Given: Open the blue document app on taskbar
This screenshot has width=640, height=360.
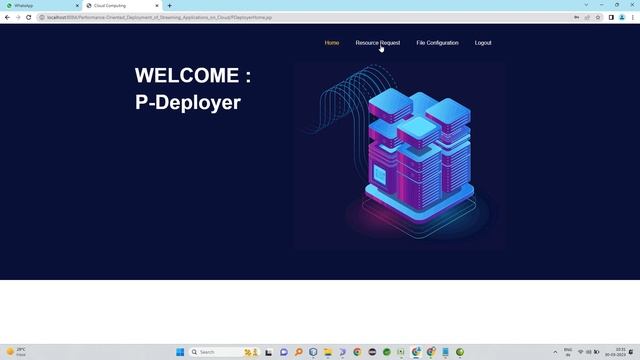Looking at the screenshot, I should coord(445,352).
